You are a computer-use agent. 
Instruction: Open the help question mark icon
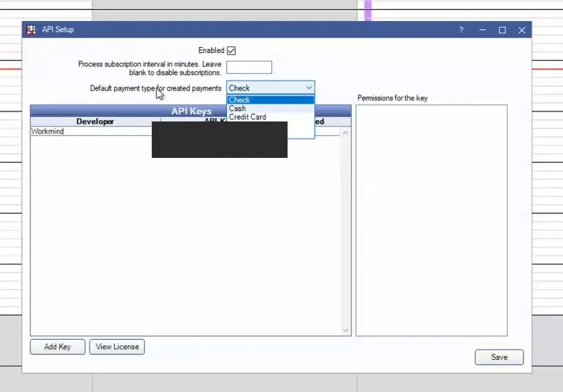coord(461,30)
